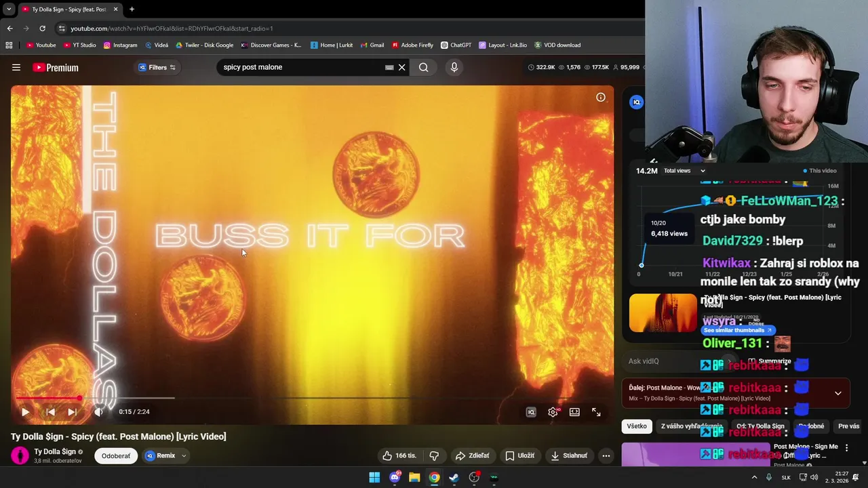Clear the search query with the X
868x488 pixels.
pos(401,67)
